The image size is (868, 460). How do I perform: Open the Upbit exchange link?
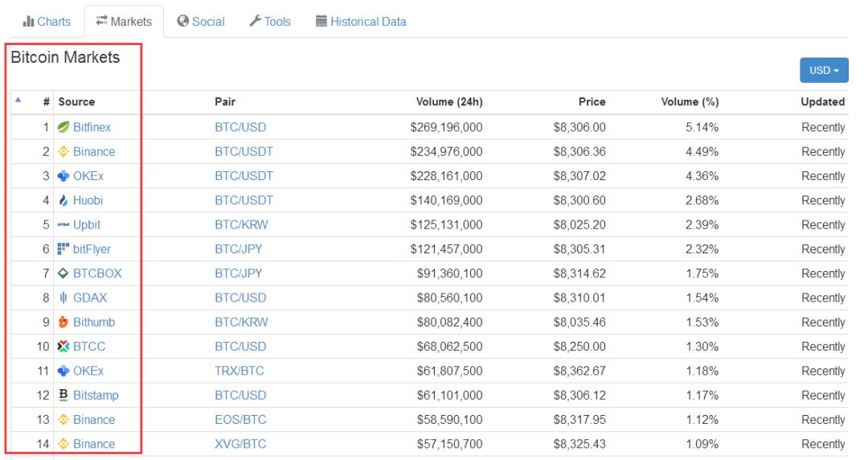(x=86, y=224)
